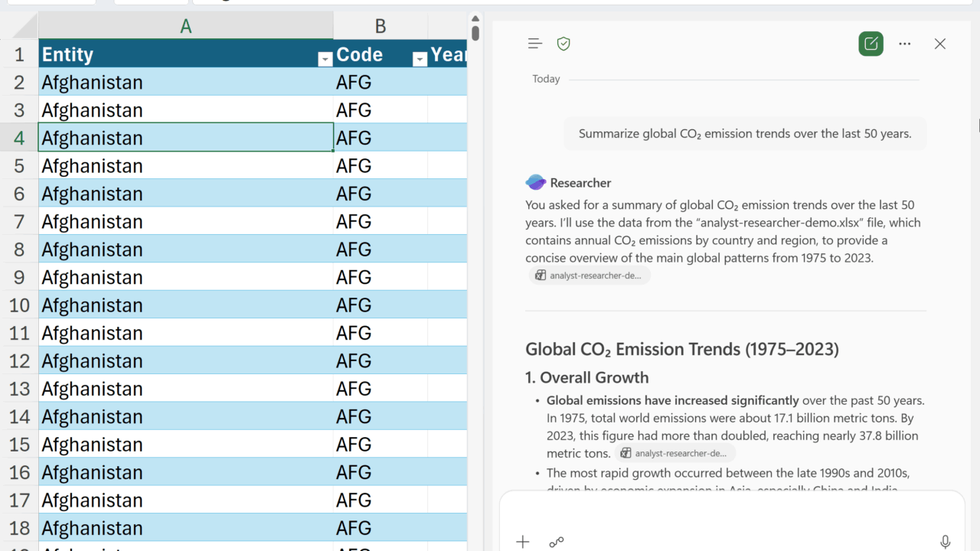Open citation chip after 37.8 billion metric tons
This screenshot has height=551, width=980.
tap(675, 453)
